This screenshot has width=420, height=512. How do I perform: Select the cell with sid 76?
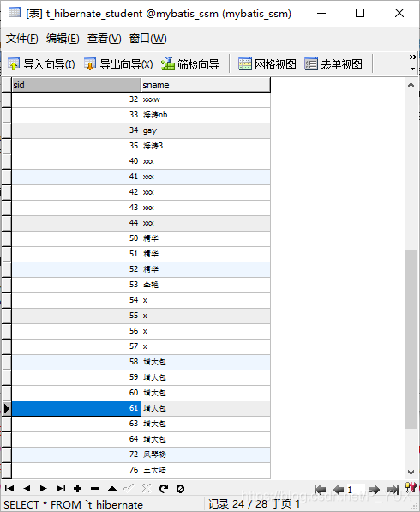pos(76,470)
